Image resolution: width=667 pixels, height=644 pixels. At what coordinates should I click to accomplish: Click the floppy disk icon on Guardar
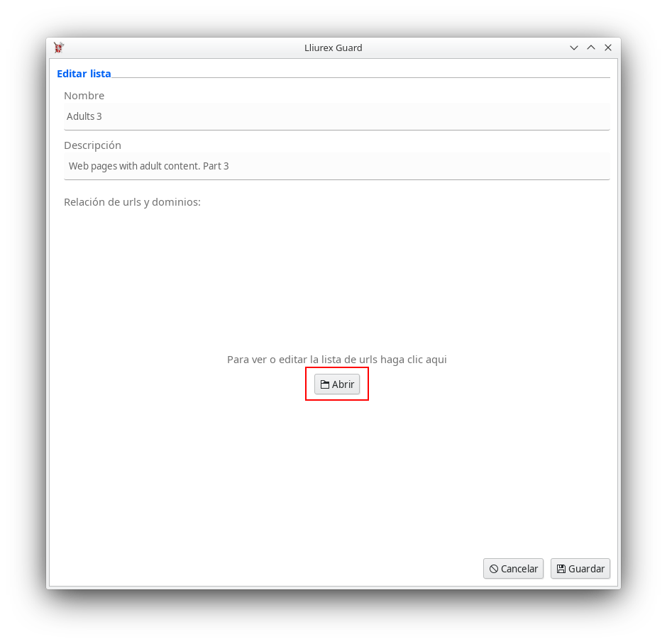(x=561, y=569)
